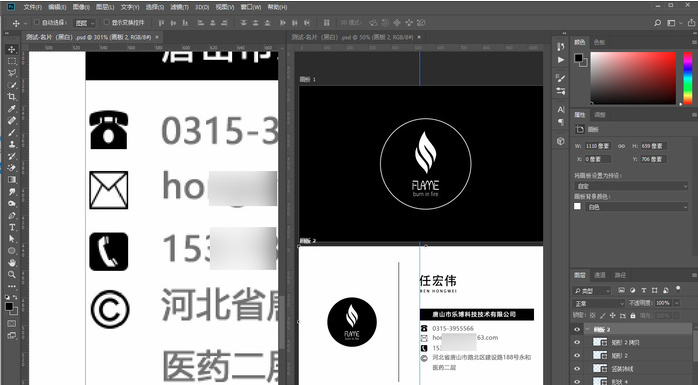698x385 pixels.
Task: Open the blend mode dropdown 正常
Action: click(599, 303)
